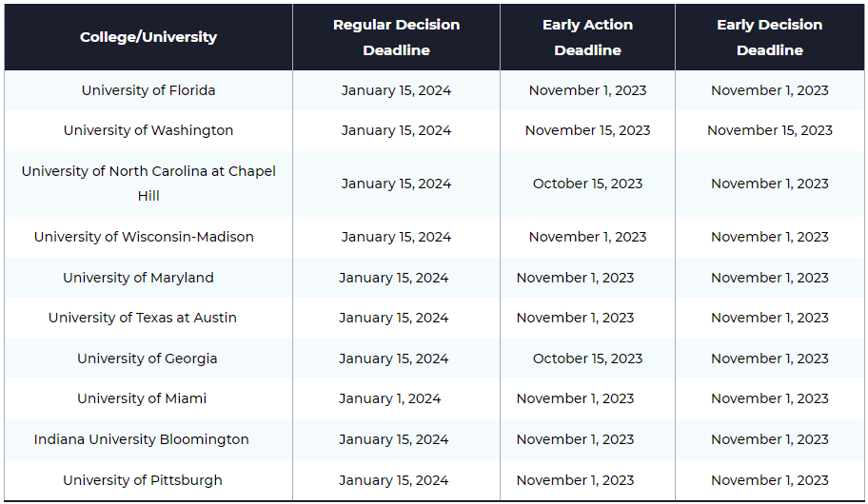Click University of Miami's January 1, 2024 deadline
Viewport: 868px width, 504px height.
(x=389, y=398)
